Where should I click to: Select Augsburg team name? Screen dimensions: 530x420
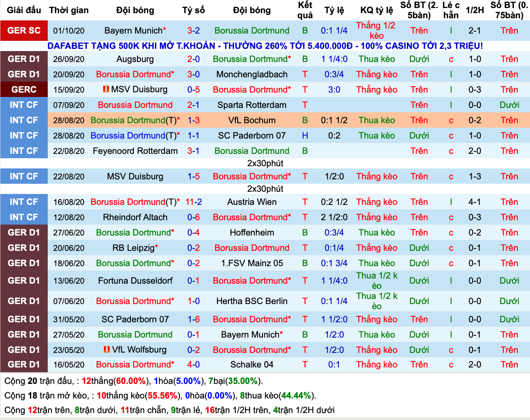(135, 59)
